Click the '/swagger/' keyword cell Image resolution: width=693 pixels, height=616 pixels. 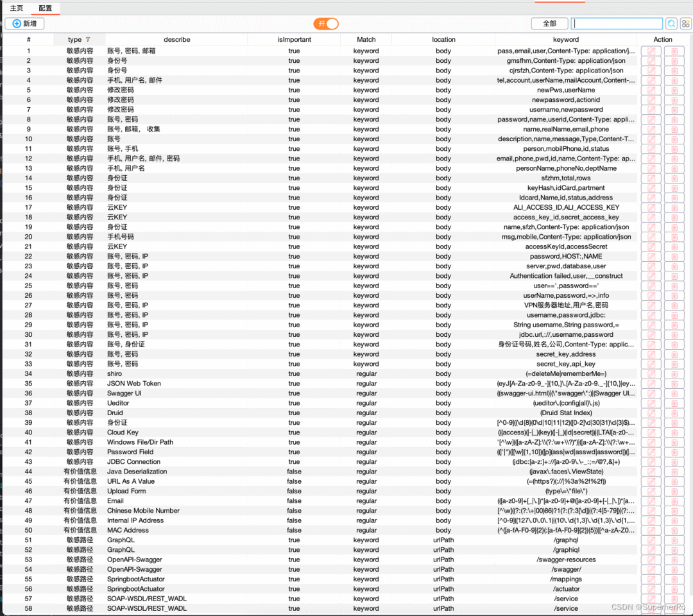[566, 569]
